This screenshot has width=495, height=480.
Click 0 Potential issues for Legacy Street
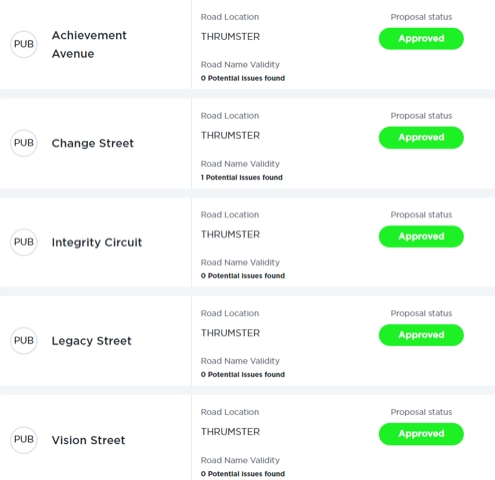pyautogui.click(x=243, y=375)
